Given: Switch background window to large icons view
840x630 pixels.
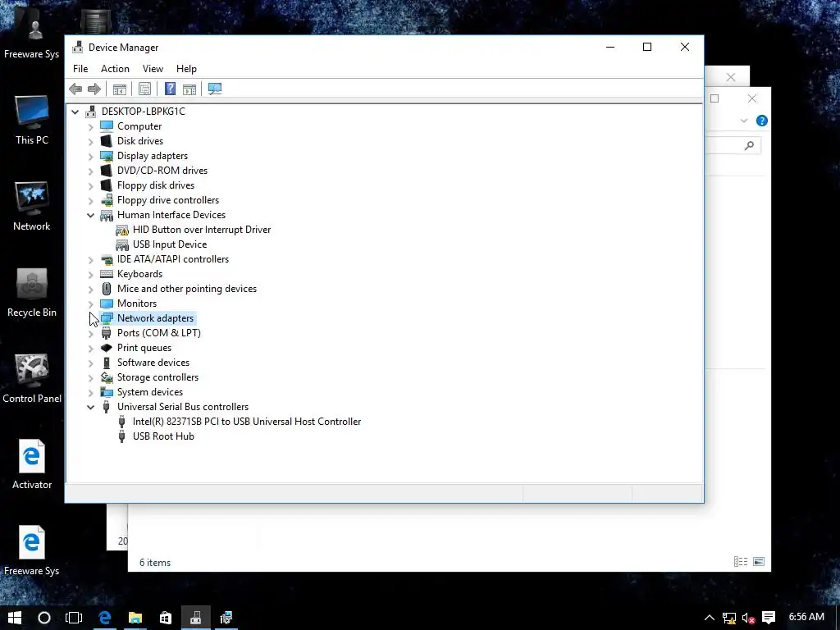Looking at the screenshot, I should 759,561.
